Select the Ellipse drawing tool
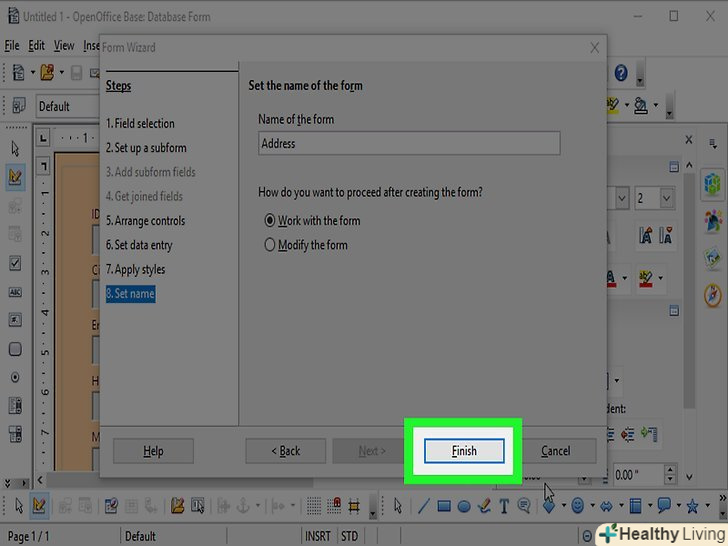 (464, 506)
